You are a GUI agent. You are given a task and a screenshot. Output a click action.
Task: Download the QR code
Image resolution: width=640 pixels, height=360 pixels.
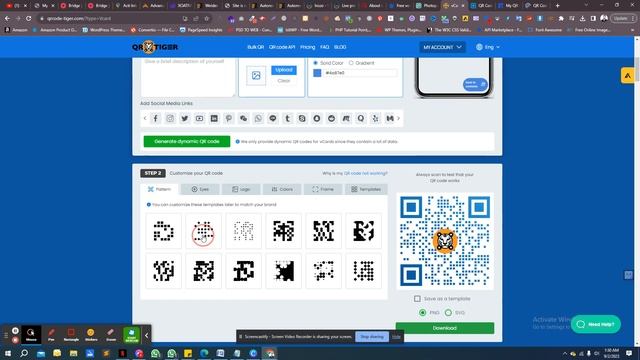(445, 328)
